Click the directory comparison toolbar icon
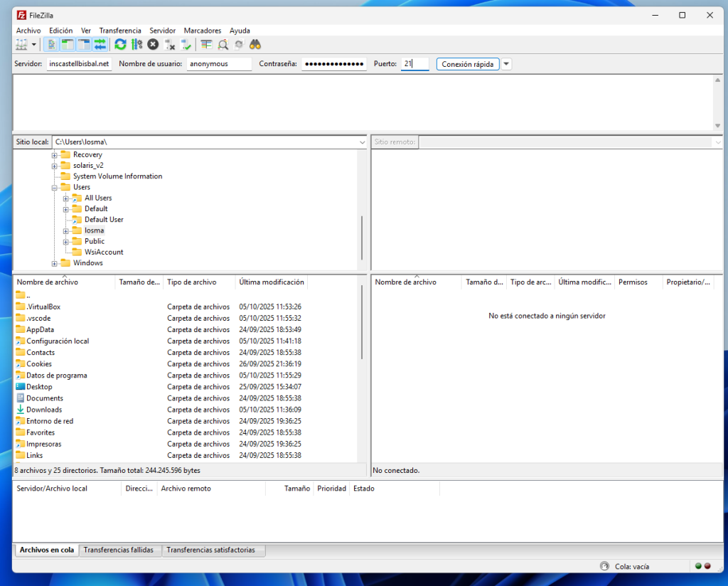The width and height of the screenshot is (728, 586). coord(223,45)
